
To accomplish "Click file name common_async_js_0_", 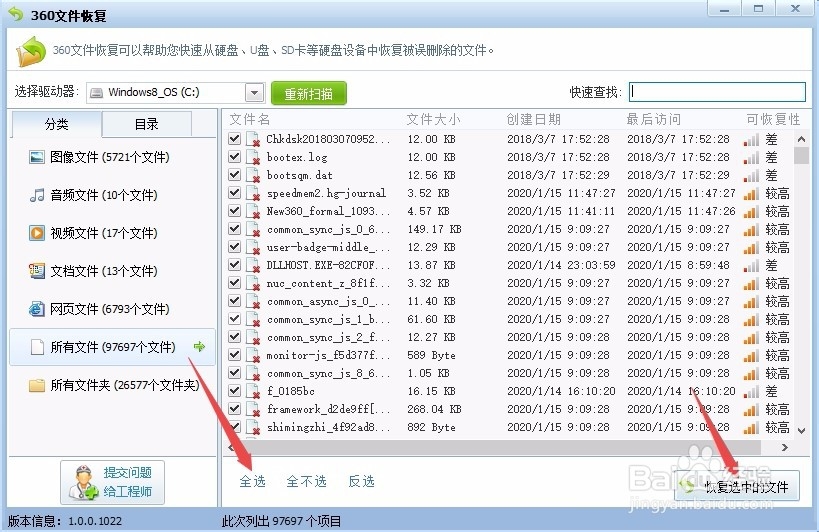I will coord(329,301).
